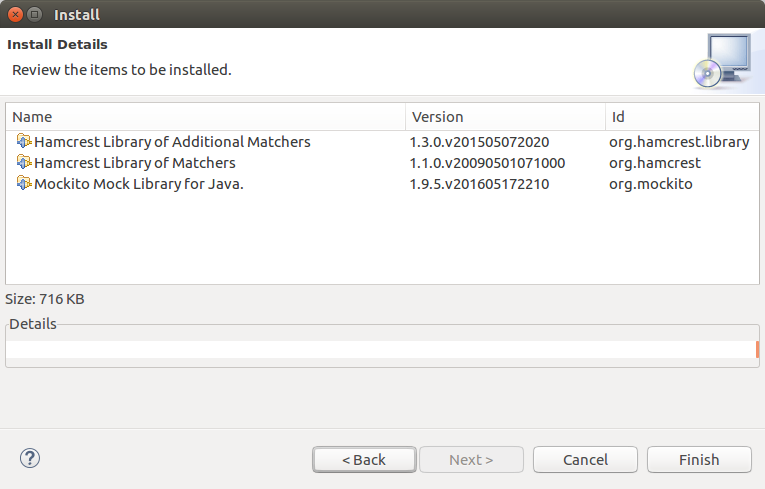Close the Install dialog window
The width and height of the screenshot is (765, 489).
16,15
